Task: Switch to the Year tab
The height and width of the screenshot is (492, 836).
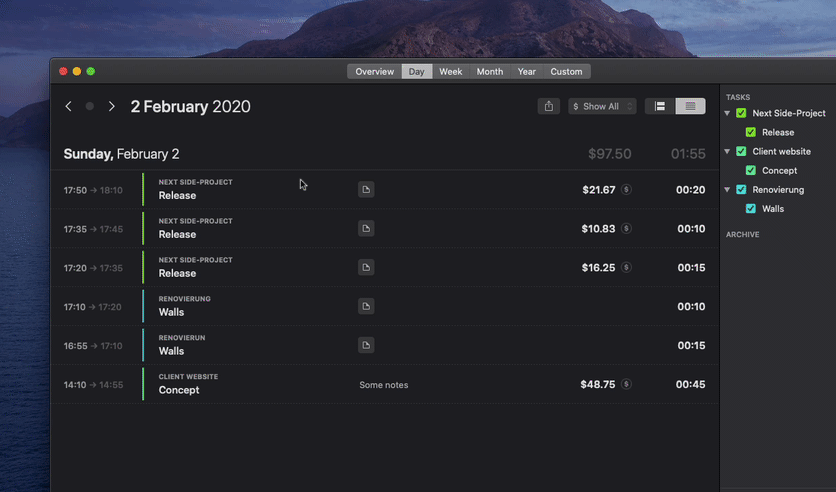Action: pyautogui.click(x=527, y=71)
